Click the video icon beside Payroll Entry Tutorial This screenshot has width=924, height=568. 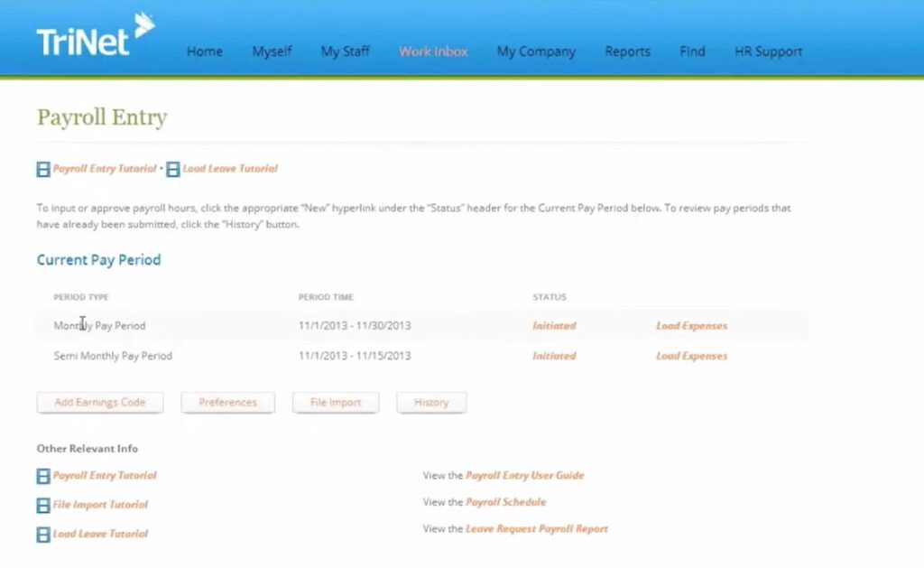click(42, 169)
